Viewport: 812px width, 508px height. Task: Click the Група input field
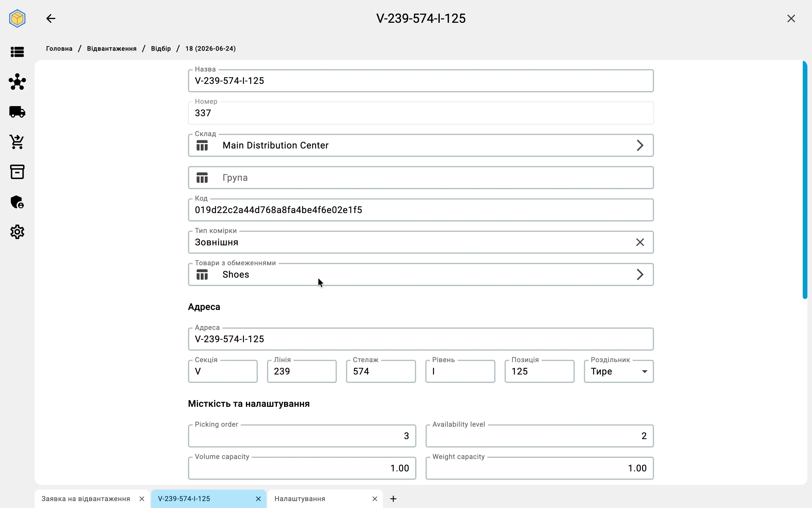point(421,178)
